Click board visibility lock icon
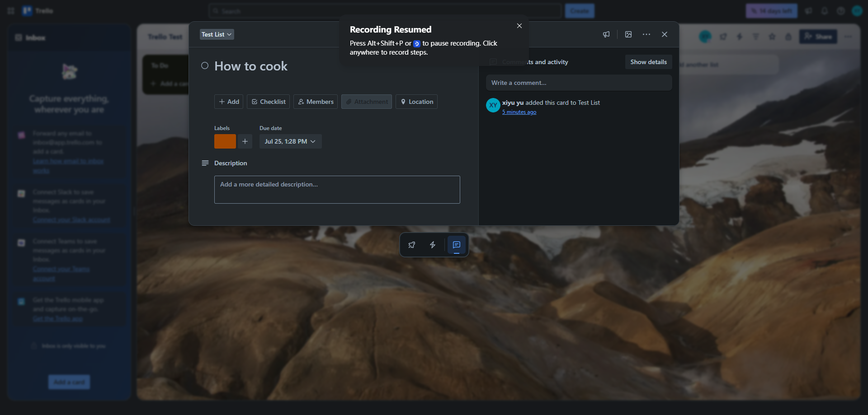Screen dimensions: 868x415 point(788,37)
